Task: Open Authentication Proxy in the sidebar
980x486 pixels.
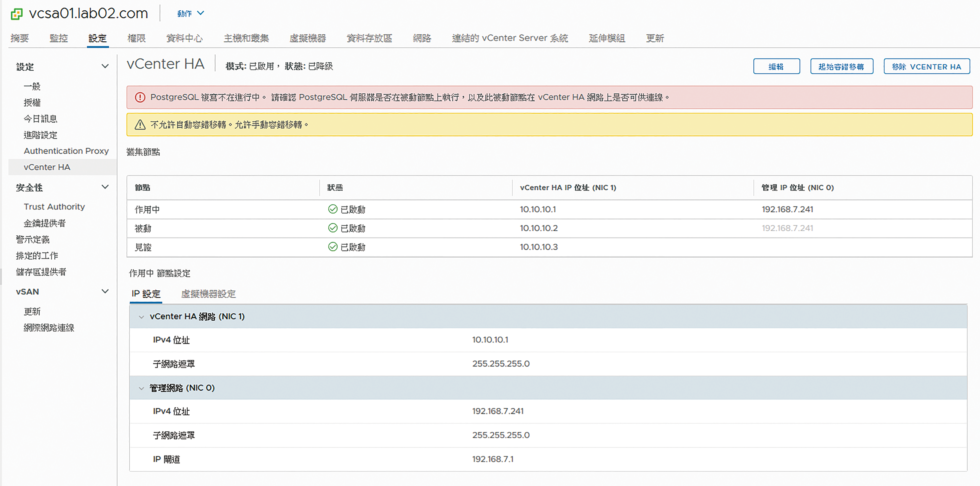Action: point(66,151)
